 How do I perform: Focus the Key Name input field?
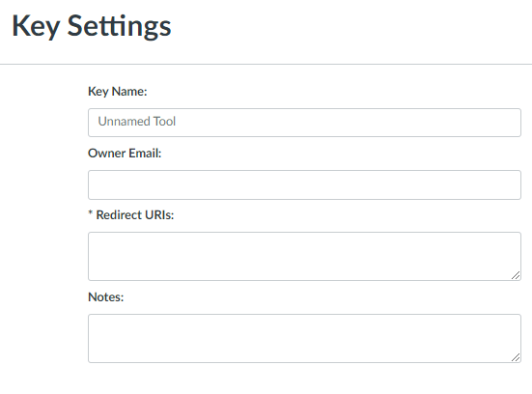(304, 123)
